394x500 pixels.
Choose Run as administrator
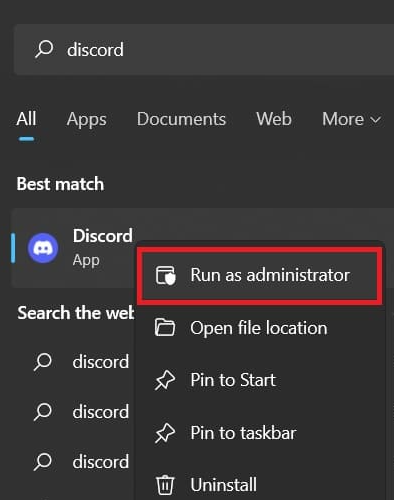tap(260, 275)
